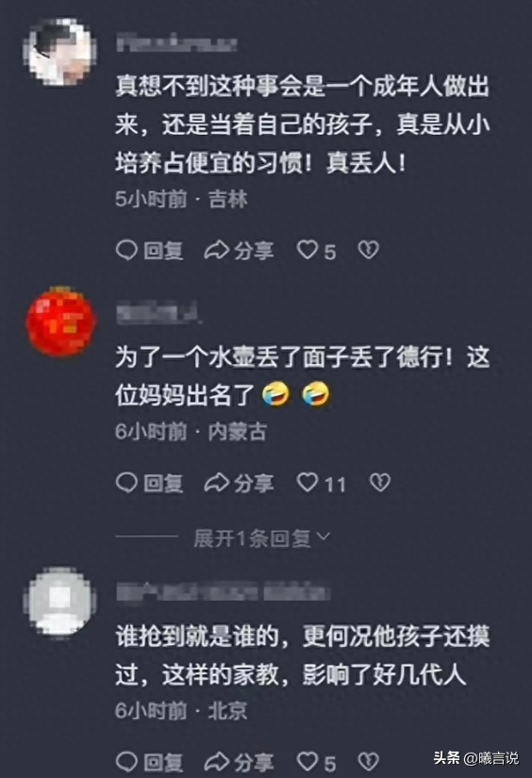Tap broken heart on 内蒙古 comment
This screenshot has width=532, height=778.
380,483
